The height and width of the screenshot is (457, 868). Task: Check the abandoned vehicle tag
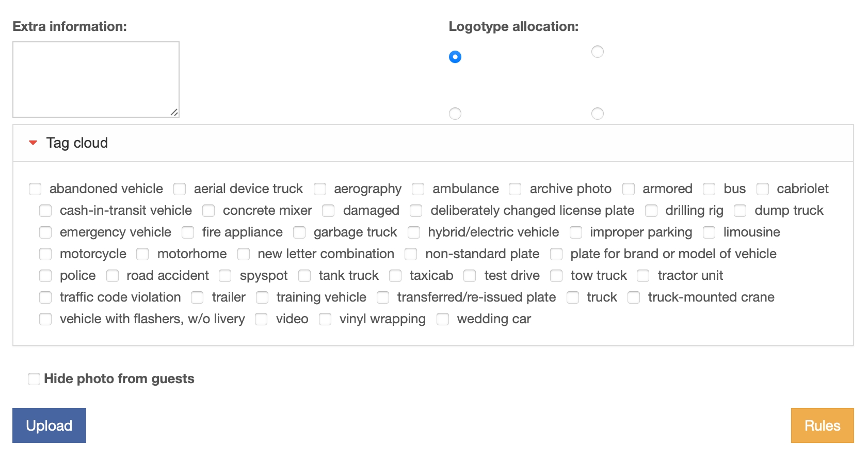(x=35, y=189)
